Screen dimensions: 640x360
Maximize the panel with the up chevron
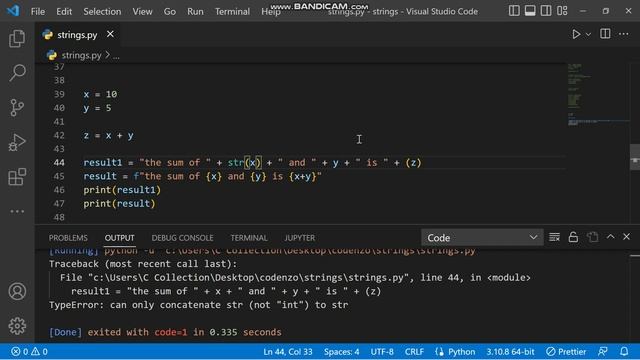(610, 237)
